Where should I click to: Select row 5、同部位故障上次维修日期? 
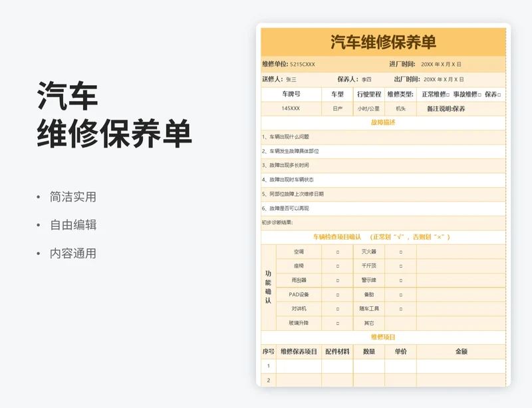[x=384, y=194]
